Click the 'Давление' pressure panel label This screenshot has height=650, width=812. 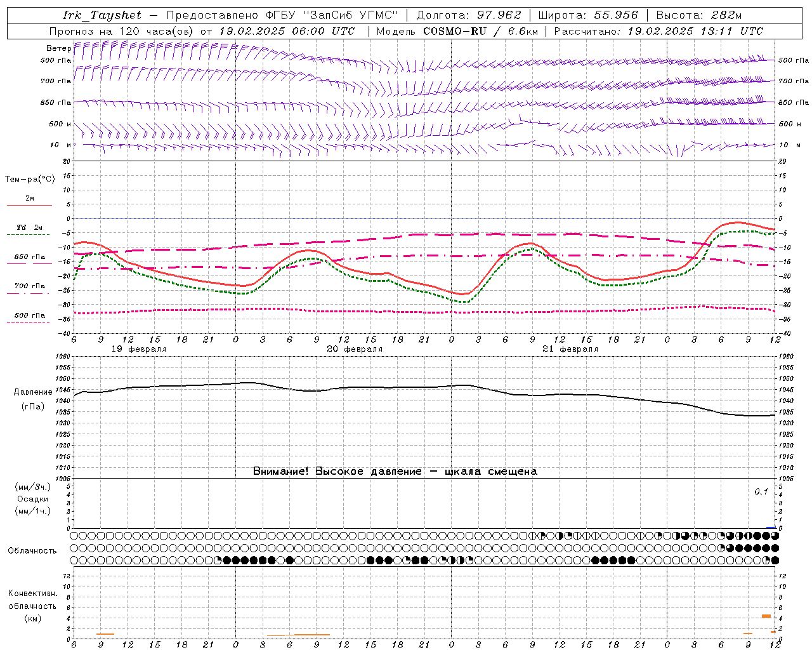[33, 392]
